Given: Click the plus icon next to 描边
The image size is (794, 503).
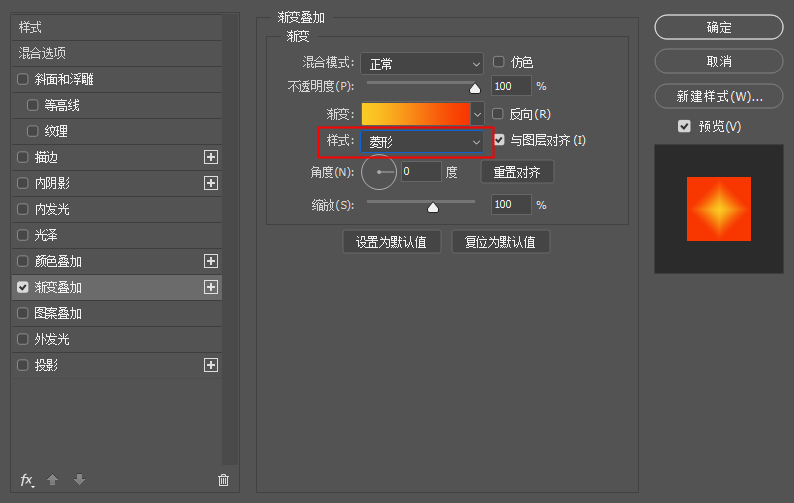Looking at the screenshot, I should 211,157.
